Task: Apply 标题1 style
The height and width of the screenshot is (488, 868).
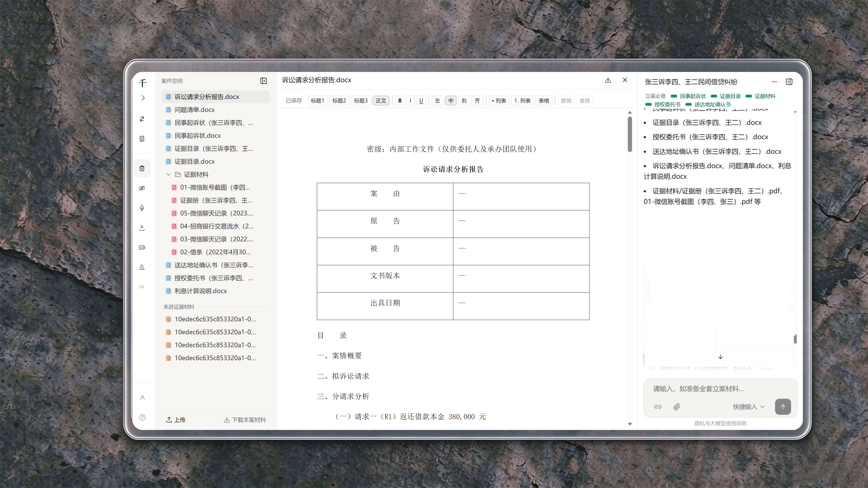Action: (317, 100)
